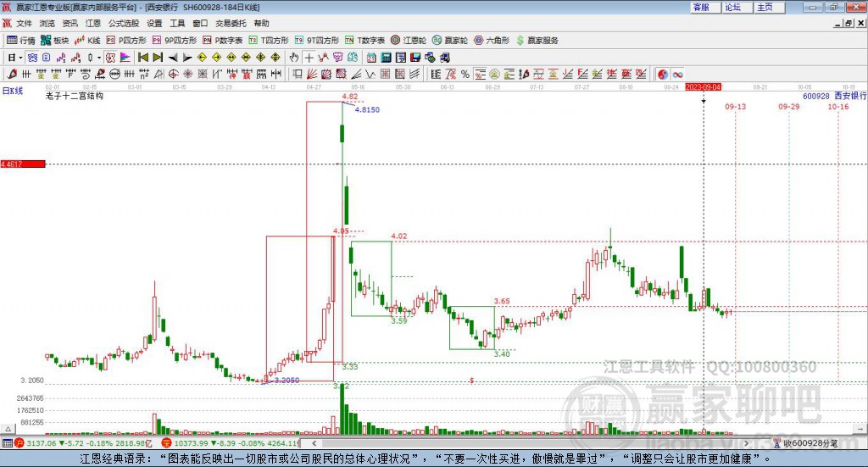The height and width of the screenshot is (467, 868).
Task: Select the percent % tool
Action: 465,74
